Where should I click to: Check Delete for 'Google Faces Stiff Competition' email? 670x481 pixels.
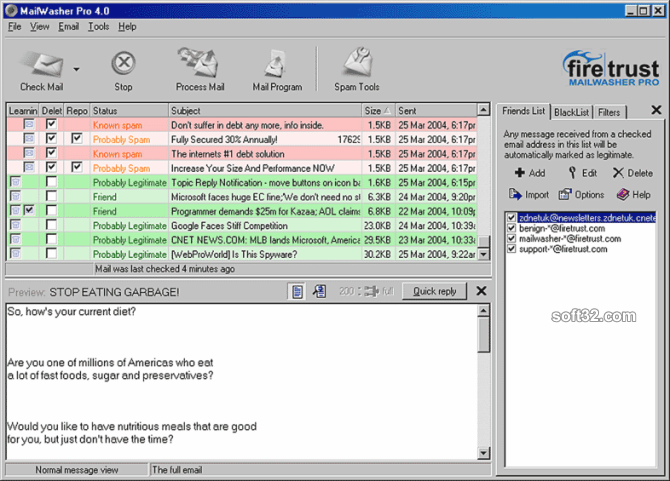51,225
